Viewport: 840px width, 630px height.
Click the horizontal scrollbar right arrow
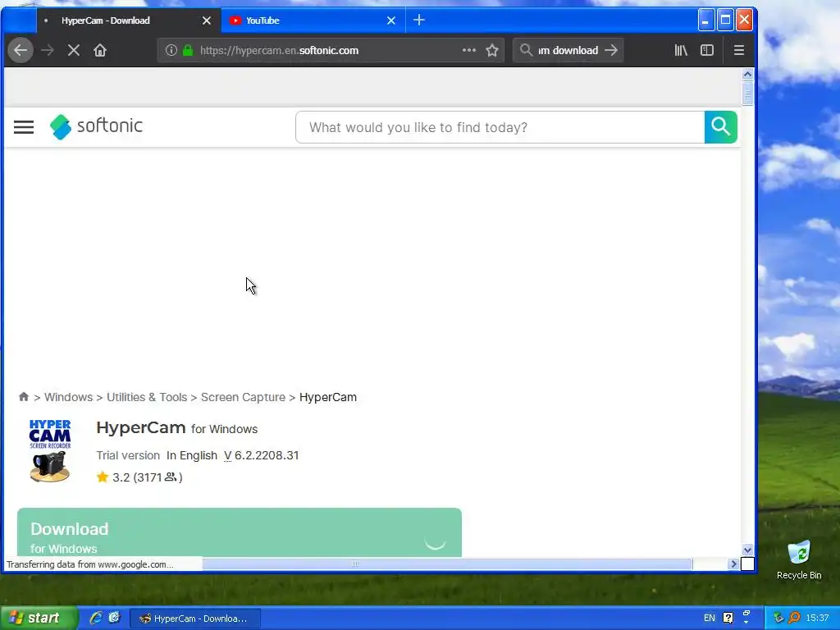(x=734, y=564)
